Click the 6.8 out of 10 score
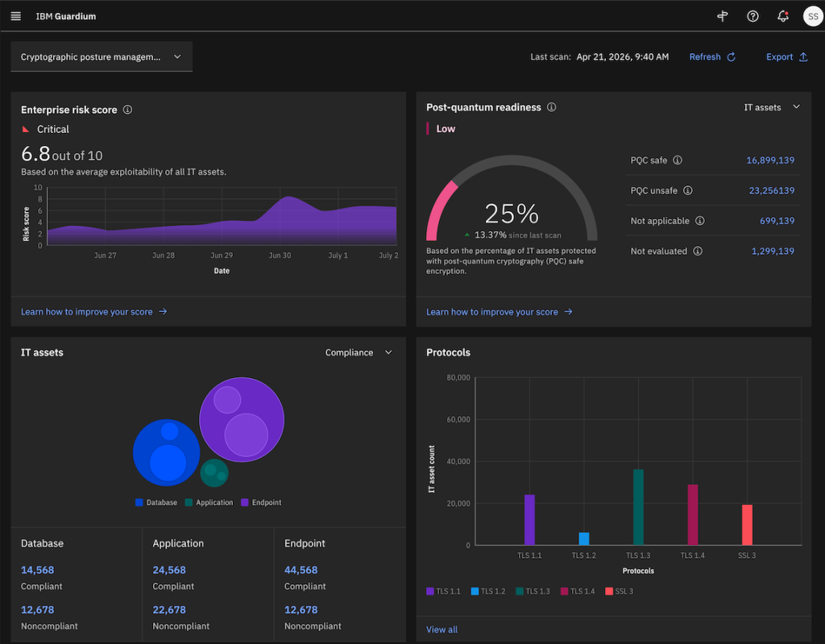825x644 pixels. [61, 154]
